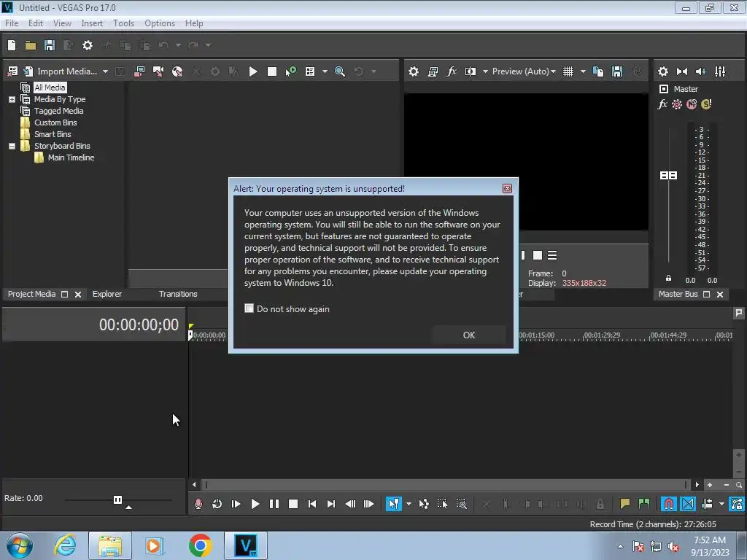
Task: Expand the Media By Type node
Action: pos(12,99)
